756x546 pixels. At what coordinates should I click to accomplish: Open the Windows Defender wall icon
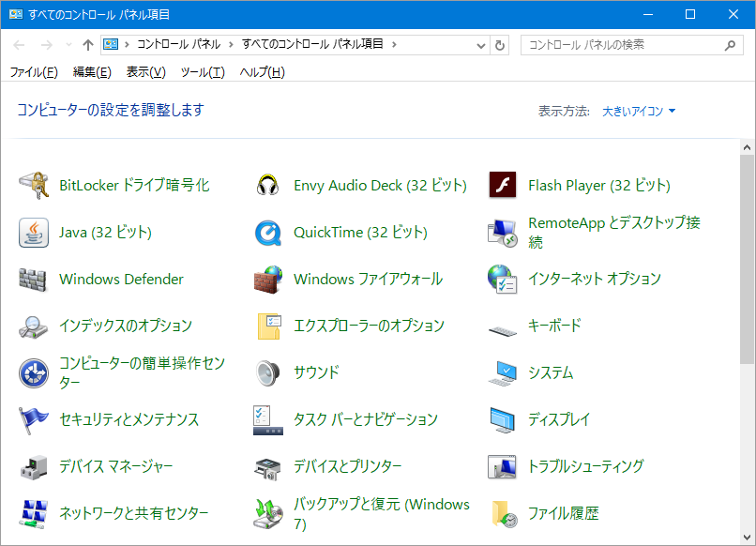coord(34,280)
